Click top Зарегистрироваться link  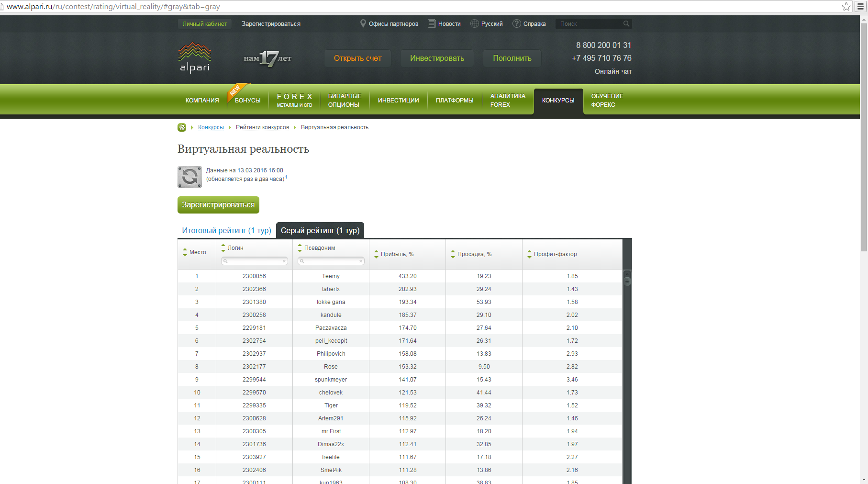(x=271, y=23)
